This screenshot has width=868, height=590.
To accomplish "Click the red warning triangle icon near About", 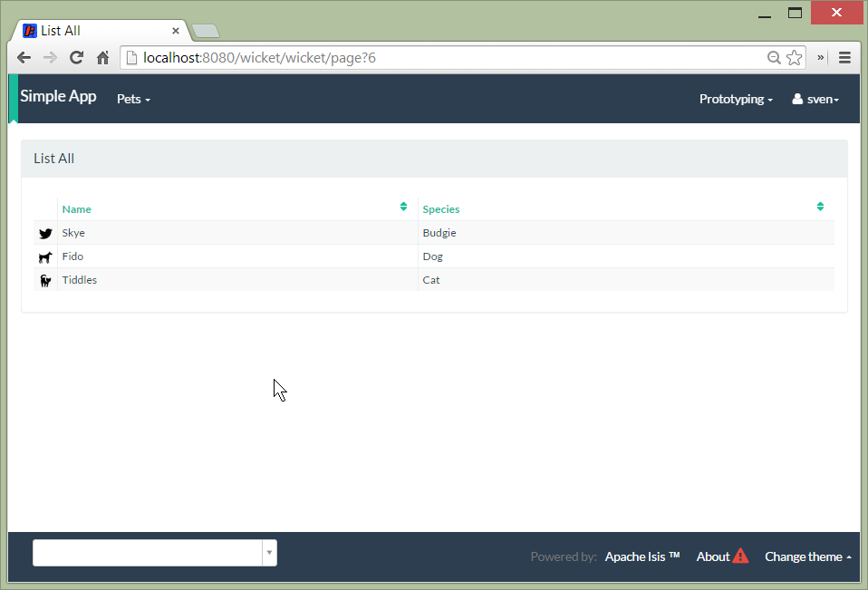I will point(740,556).
